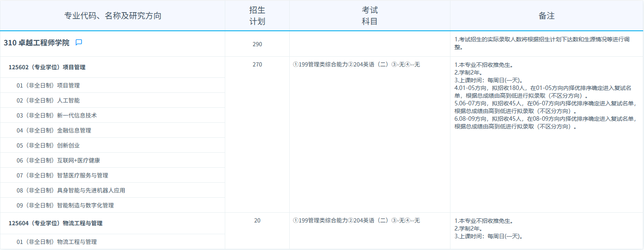Select major 125604 物流工程与管理
This screenshot has height=250, width=644.
point(56,223)
